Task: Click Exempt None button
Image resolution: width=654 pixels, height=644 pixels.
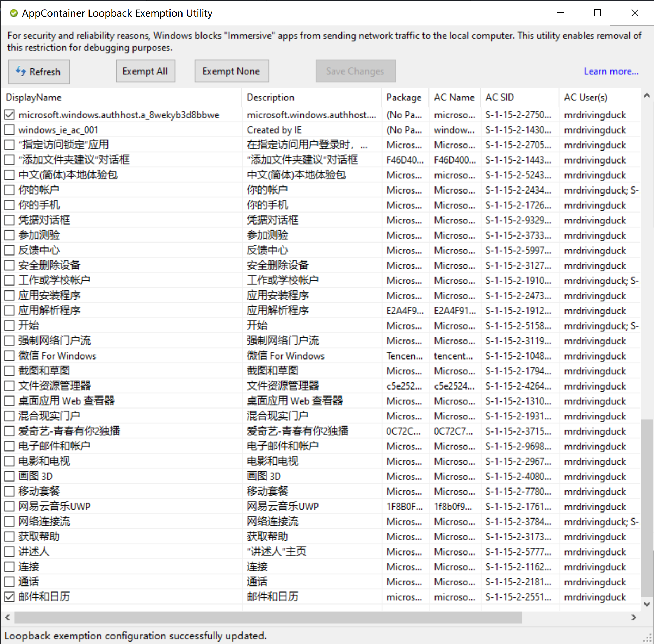Action: point(232,71)
